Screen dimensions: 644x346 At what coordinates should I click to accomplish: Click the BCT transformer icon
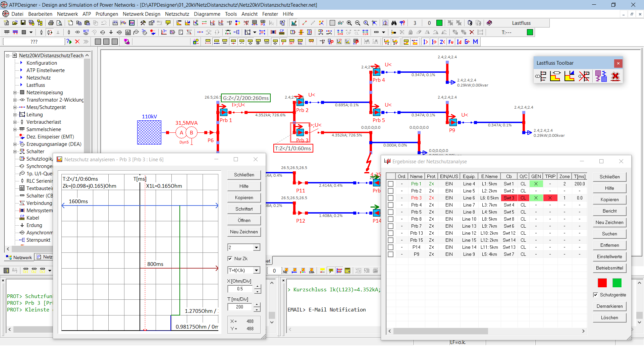tap(86, 32)
